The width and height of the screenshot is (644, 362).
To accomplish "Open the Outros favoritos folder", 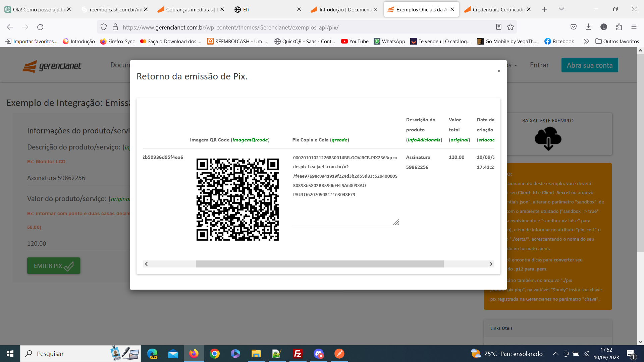I will pyautogui.click(x=617, y=41).
